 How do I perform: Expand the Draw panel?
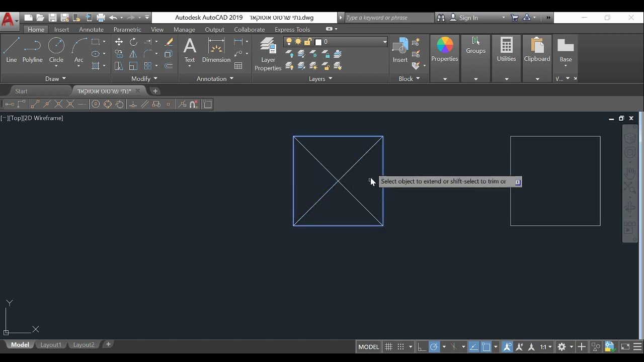point(55,78)
